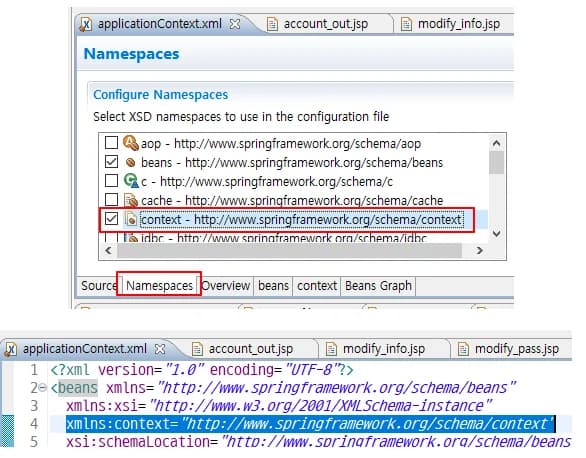The image size is (586, 458).
Task: Collapse the beans element fold marker on line 2
Action: tap(43, 388)
